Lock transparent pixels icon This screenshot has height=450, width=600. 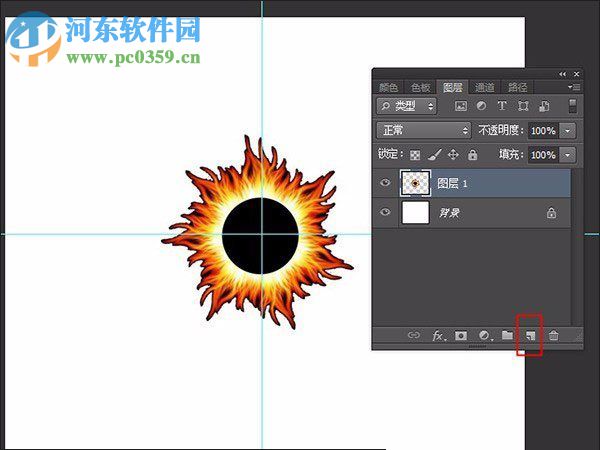[x=415, y=155]
